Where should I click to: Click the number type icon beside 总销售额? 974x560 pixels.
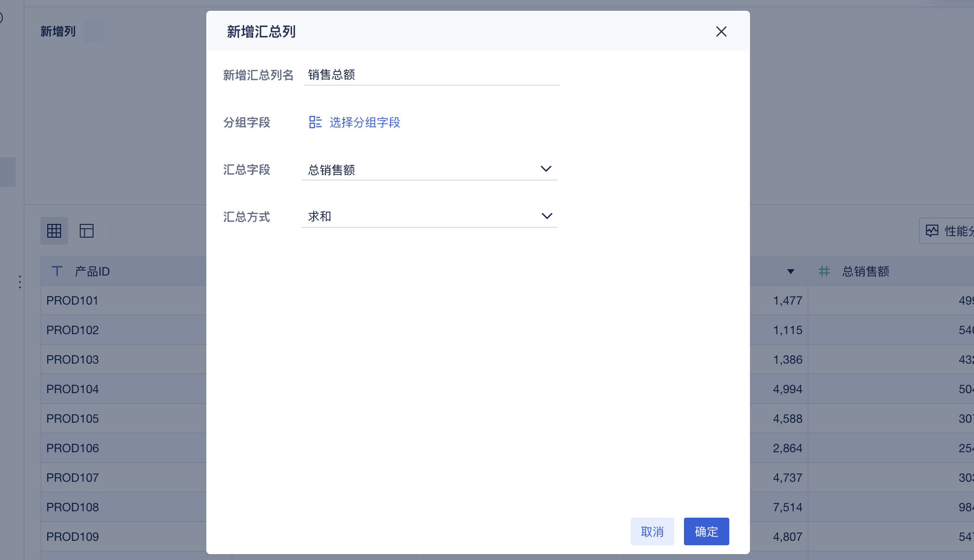(824, 271)
